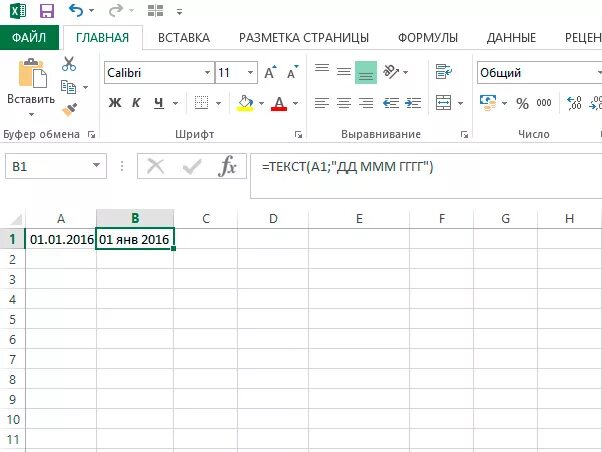Click the Excel application logo icon

tap(18, 11)
